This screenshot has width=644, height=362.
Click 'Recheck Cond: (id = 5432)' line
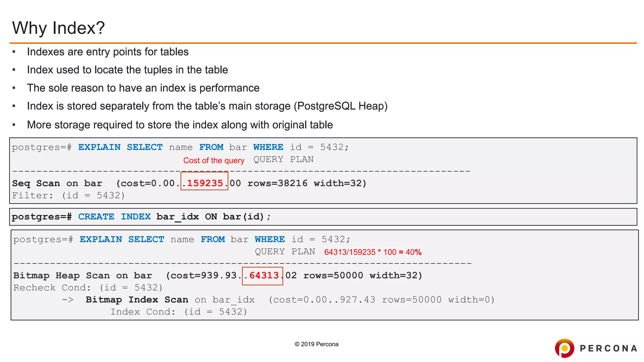tap(88, 288)
